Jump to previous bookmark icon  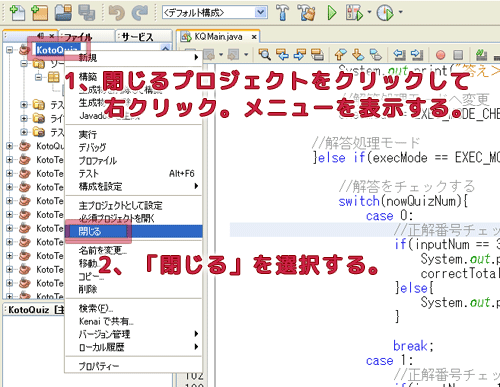(x=341, y=54)
